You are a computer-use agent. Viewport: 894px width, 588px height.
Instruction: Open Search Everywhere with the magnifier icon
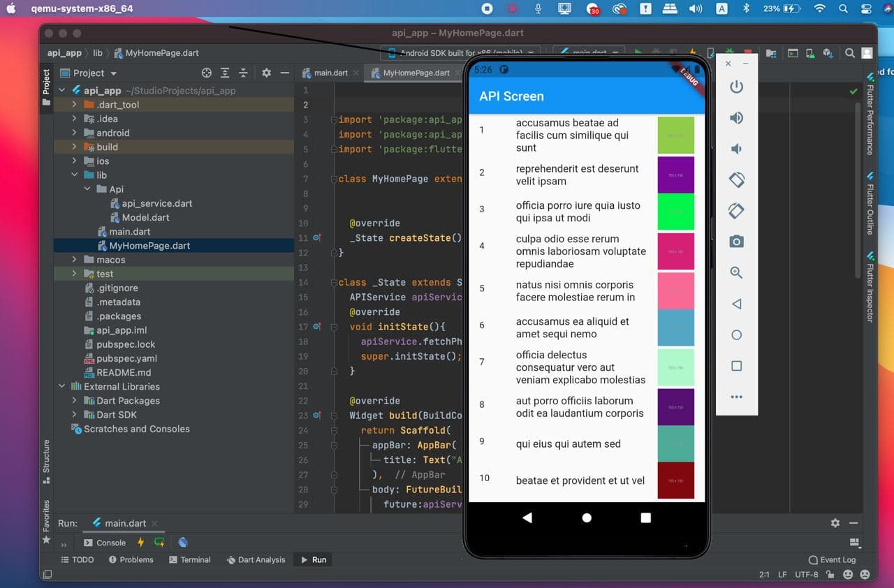849,52
